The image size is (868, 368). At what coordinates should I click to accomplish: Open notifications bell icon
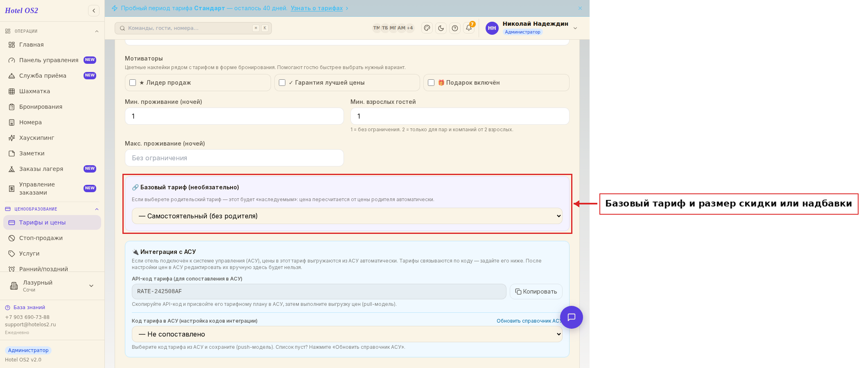469,28
